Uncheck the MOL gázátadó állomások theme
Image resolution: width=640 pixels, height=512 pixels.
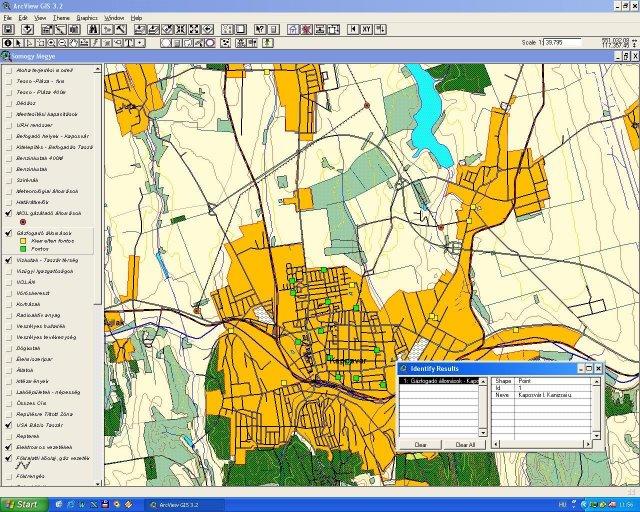(x=8, y=213)
